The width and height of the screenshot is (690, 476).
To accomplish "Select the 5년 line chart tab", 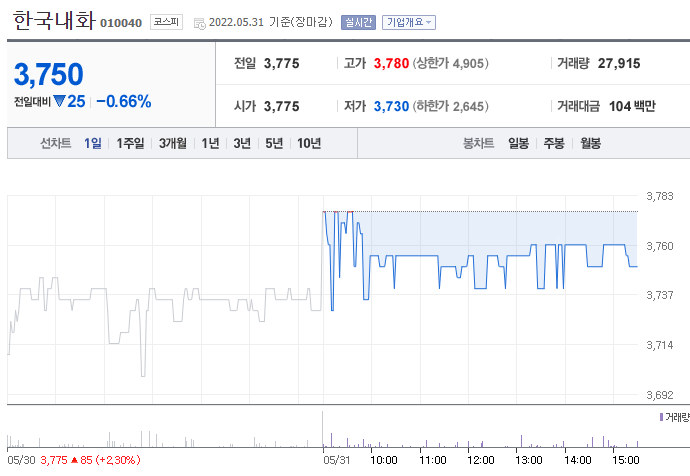I will pyautogui.click(x=274, y=143).
